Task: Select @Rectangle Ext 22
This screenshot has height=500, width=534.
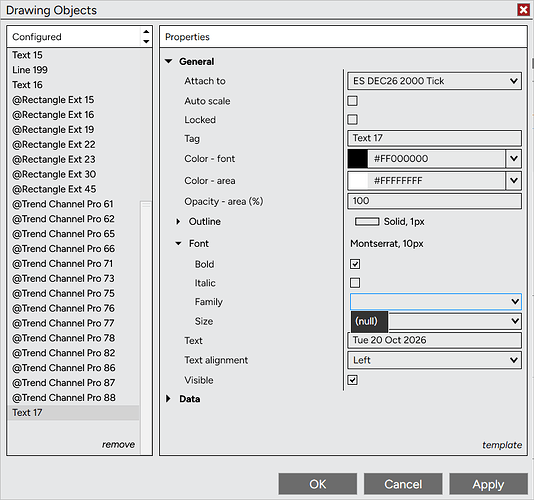Action: (x=73, y=144)
